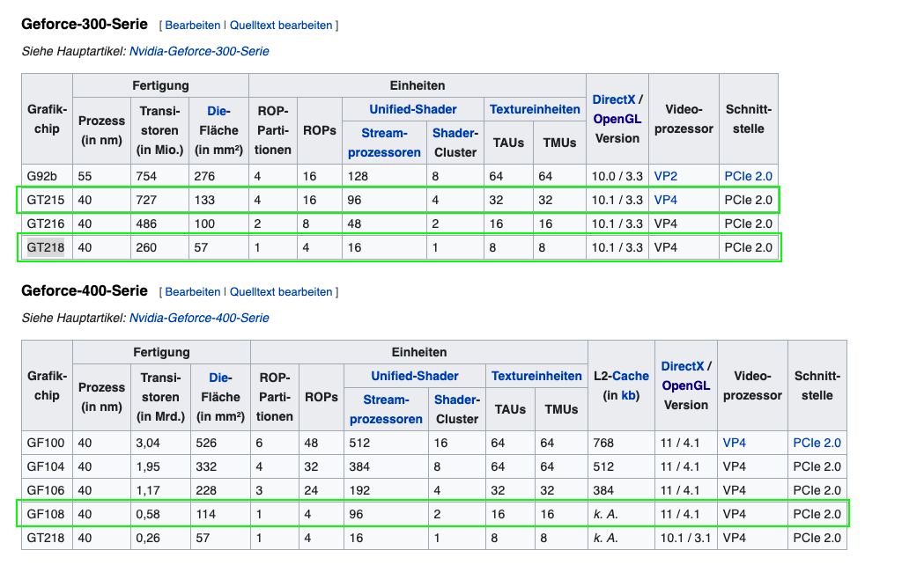Click the kb link in the L2-Cache header
924x565 pixels.
[x=629, y=395]
